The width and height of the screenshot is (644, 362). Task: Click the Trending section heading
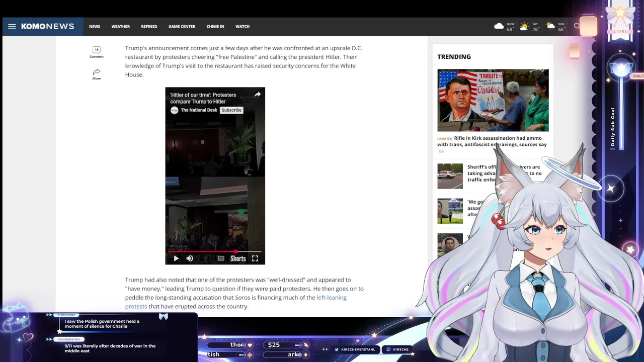[x=454, y=57]
